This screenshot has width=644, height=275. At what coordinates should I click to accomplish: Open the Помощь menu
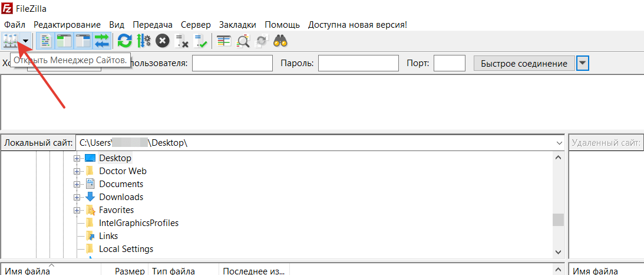(x=282, y=25)
